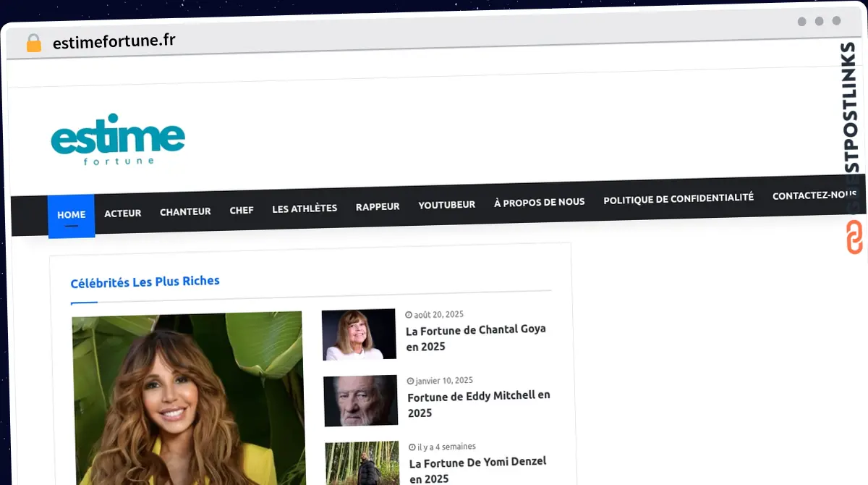Click the large featured woman photo
This screenshot has height=485, width=868.
(x=188, y=398)
